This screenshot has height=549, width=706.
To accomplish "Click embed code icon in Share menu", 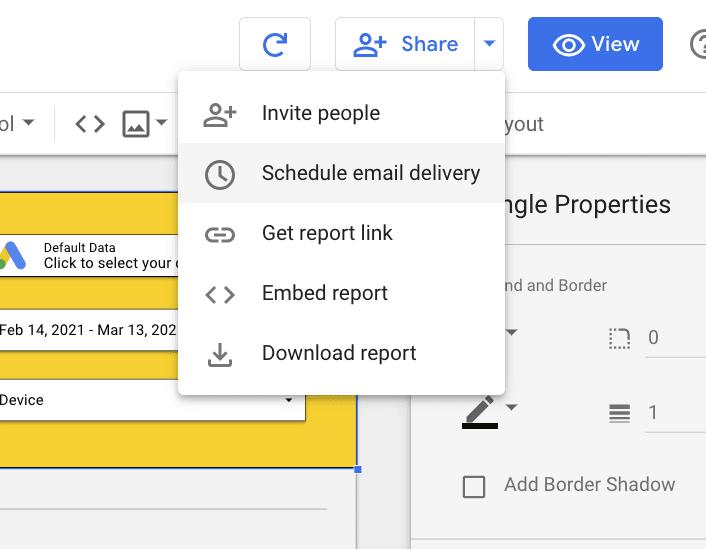I will click(x=220, y=295).
